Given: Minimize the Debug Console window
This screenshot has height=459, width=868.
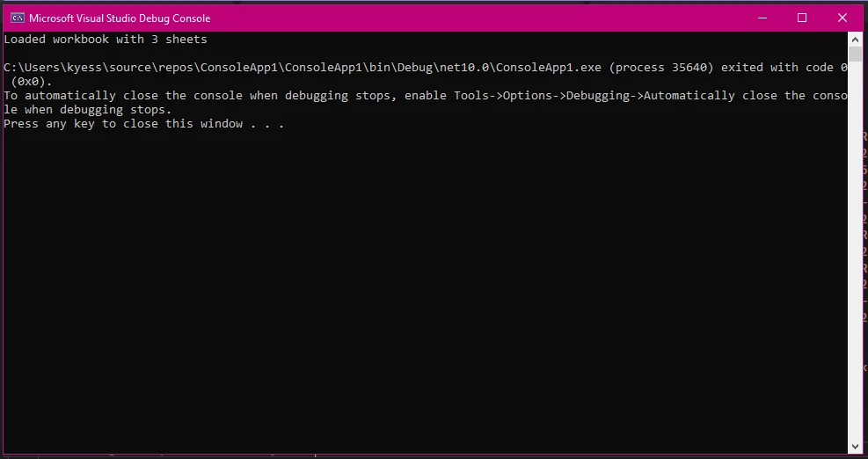Looking at the screenshot, I should pyautogui.click(x=762, y=18).
